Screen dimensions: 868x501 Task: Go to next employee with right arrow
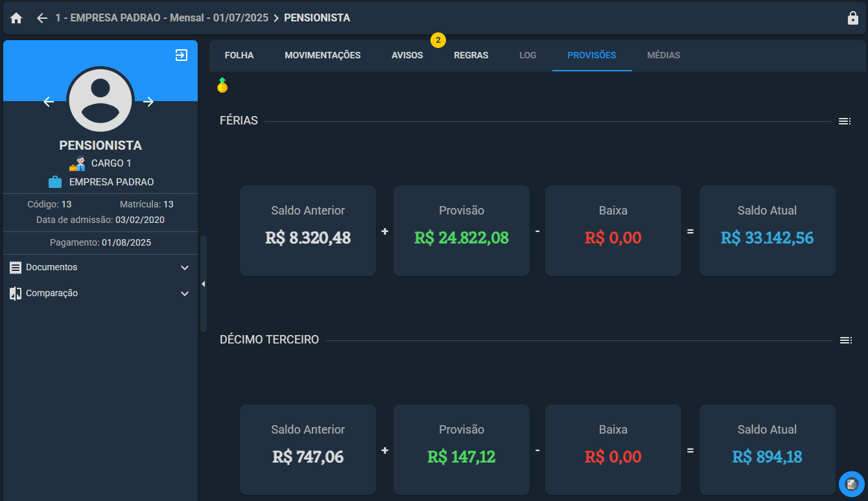[x=148, y=102]
